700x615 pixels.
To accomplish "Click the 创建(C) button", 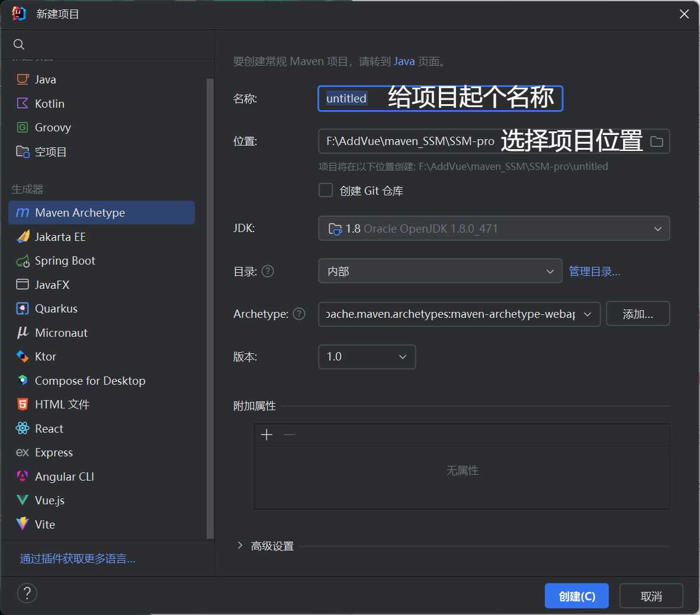I will [576, 596].
